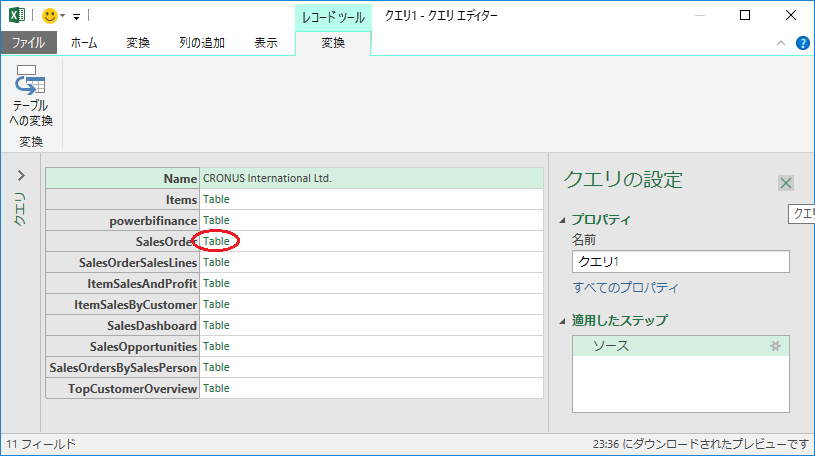Open the すべてのプロパティ link
Screen dimensions: 815x456
625,288
